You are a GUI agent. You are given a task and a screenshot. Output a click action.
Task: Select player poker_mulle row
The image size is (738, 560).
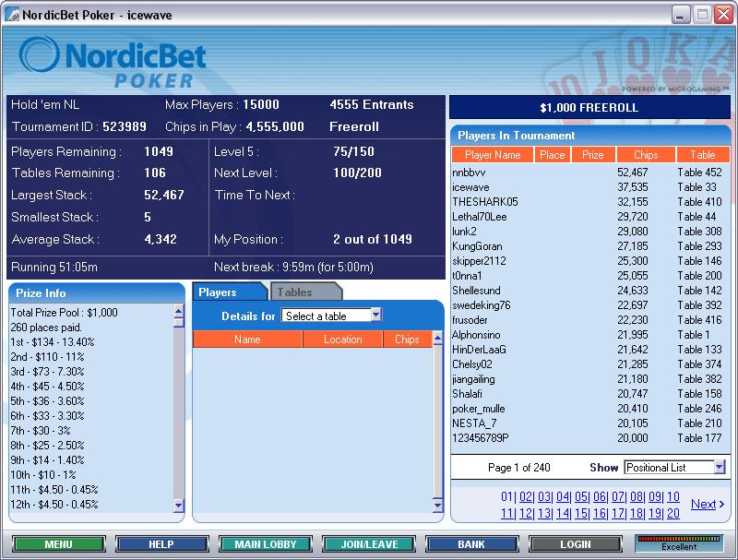click(x=590, y=409)
